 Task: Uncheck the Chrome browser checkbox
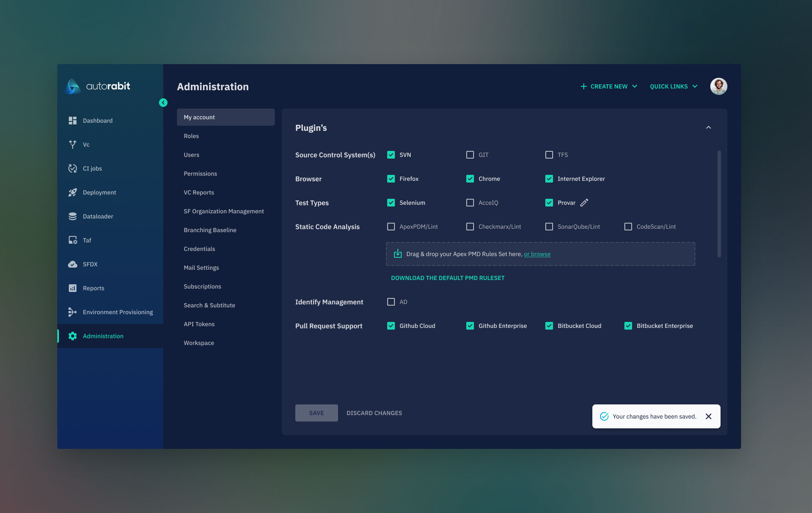[470, 179]
